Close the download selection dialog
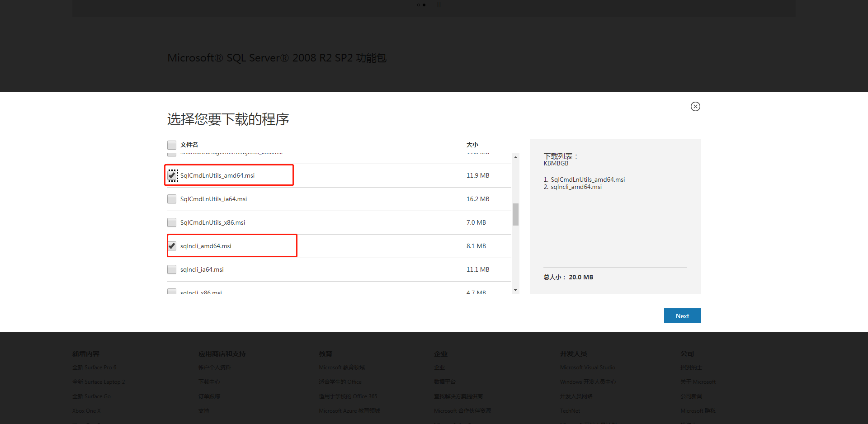Image resolution: width=868 pixels, height=424 pixels. point(695,107)
